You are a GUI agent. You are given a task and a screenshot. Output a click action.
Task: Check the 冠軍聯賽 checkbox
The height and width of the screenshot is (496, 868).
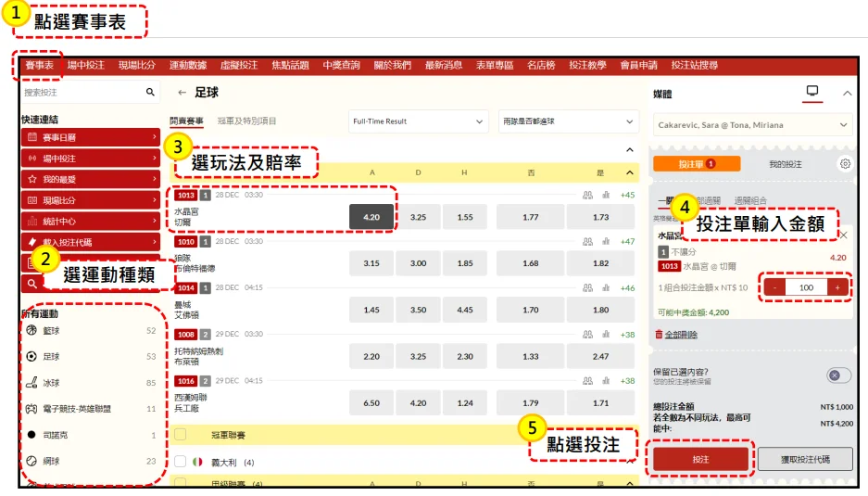(x=180, y=434)
